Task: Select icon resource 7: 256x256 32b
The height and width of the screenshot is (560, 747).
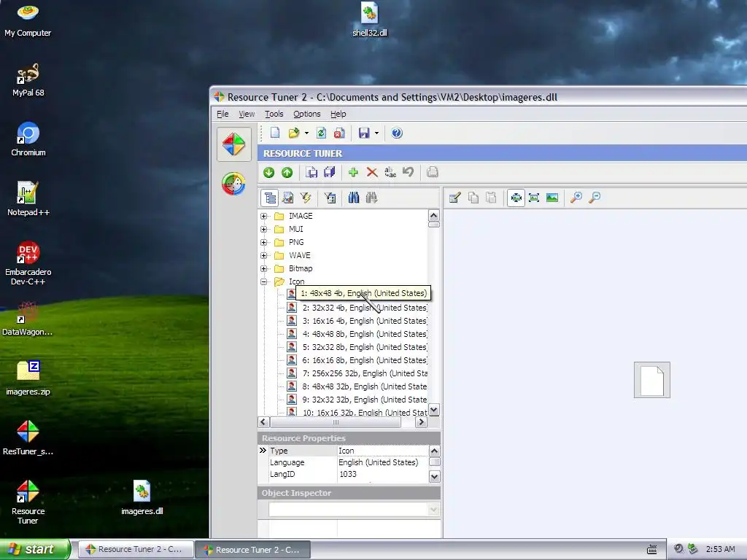Action: point(365,373)
